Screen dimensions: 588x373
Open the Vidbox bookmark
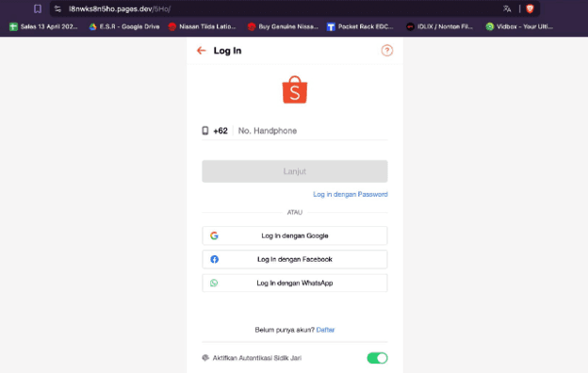519,26
